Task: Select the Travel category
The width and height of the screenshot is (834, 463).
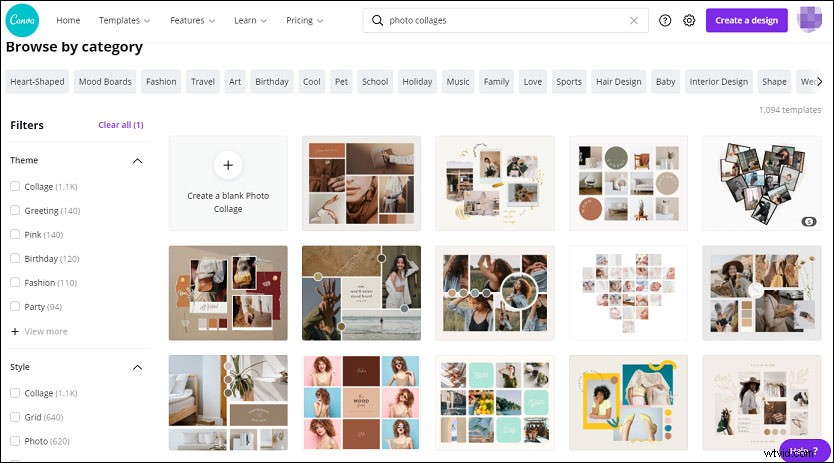Action: pyautogui.click(x=203, y=81)
